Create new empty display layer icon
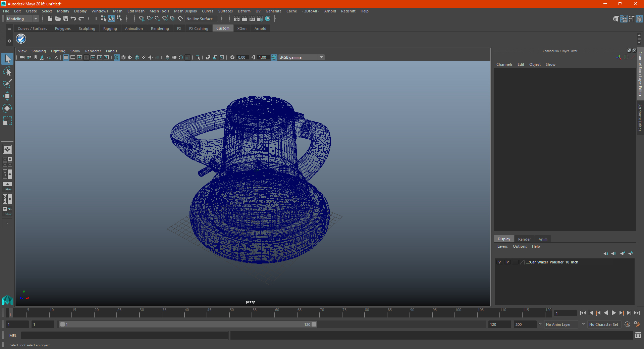Screen dimensions: 644x349 coord(623,253)
